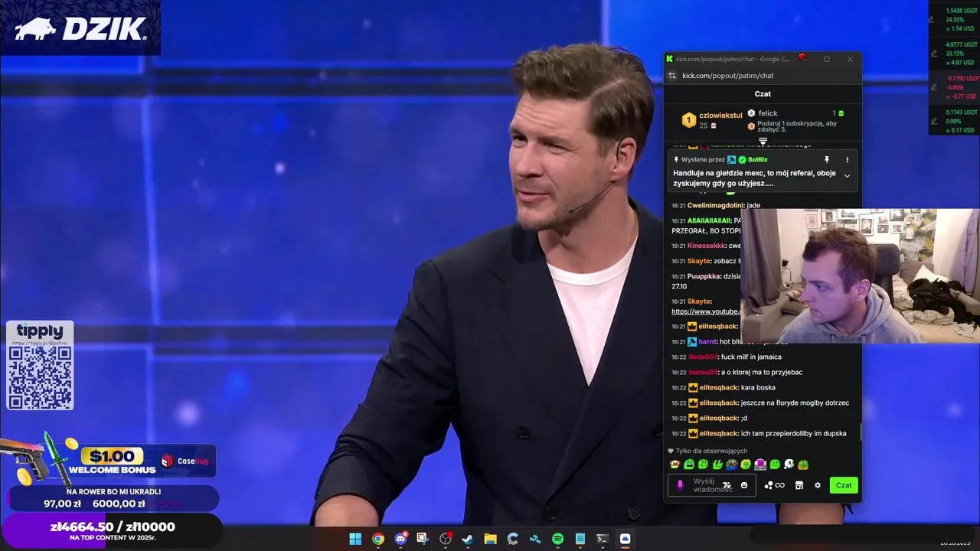The height and width of the screenshot is (551, 980).
Task: Expand the gift leaderboard handle
Action: 763,142
